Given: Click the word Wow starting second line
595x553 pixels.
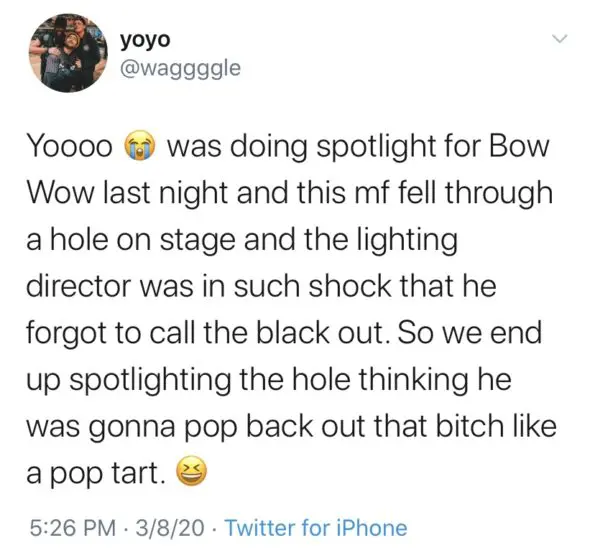Looking at the screenshot, I should click(60, 194).
